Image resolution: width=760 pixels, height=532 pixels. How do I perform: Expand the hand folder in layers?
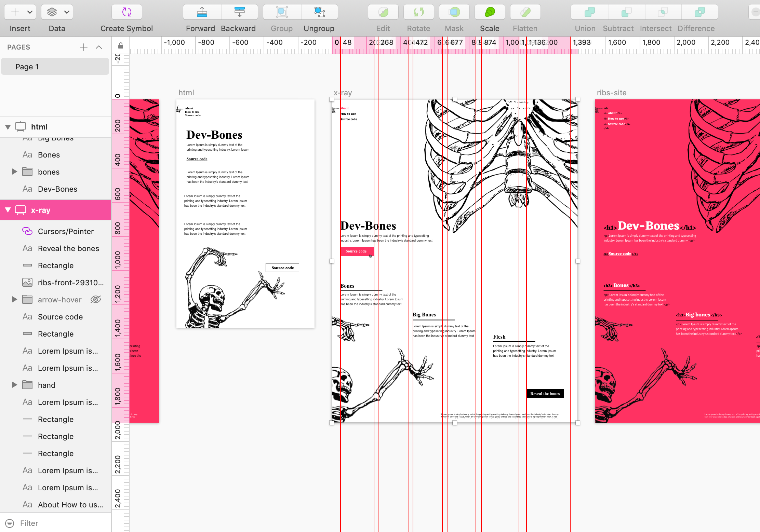pos(14,385)
